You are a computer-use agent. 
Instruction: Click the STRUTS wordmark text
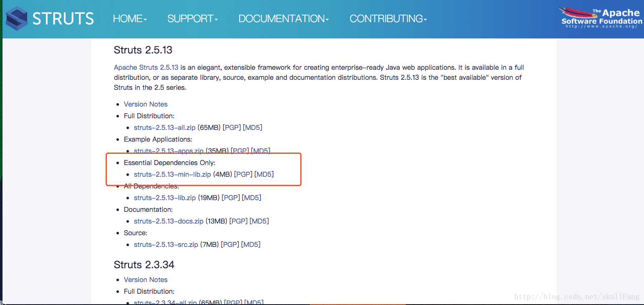(63, 19)
